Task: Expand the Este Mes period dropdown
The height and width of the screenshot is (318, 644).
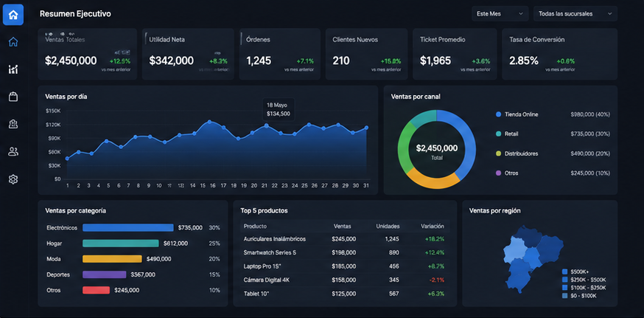Action: [500, 13]
